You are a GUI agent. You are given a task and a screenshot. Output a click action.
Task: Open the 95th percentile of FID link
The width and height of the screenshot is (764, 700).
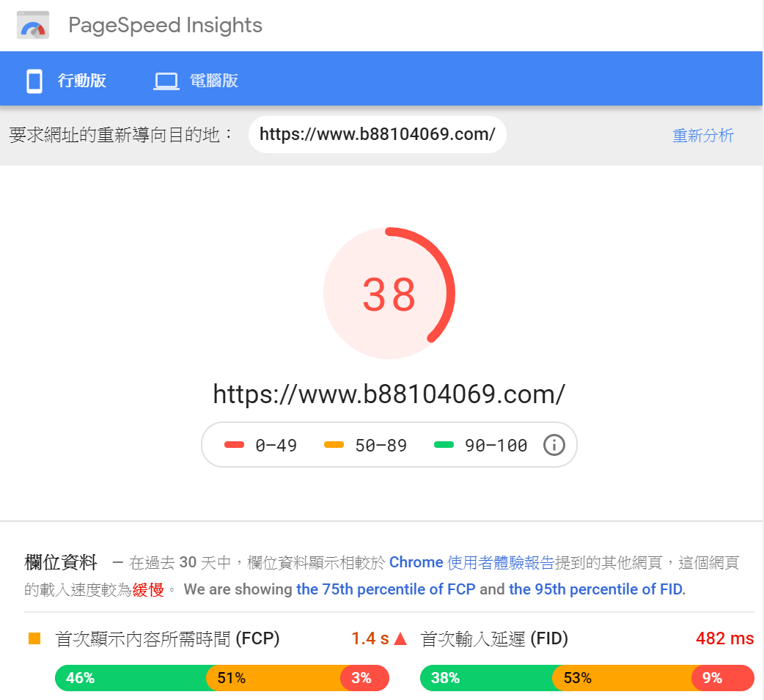[x=596, y=589]
